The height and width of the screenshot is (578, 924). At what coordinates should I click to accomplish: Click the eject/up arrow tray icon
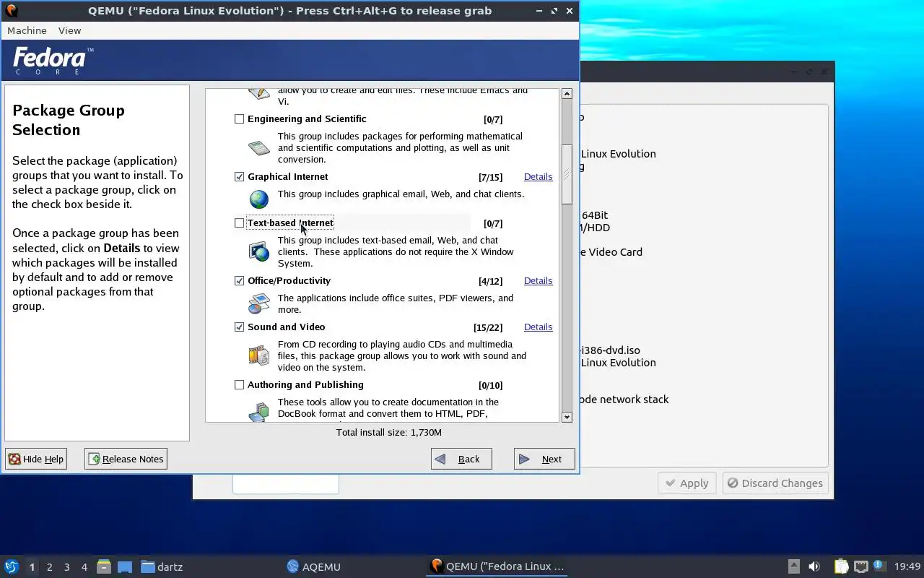pos(793,566)
